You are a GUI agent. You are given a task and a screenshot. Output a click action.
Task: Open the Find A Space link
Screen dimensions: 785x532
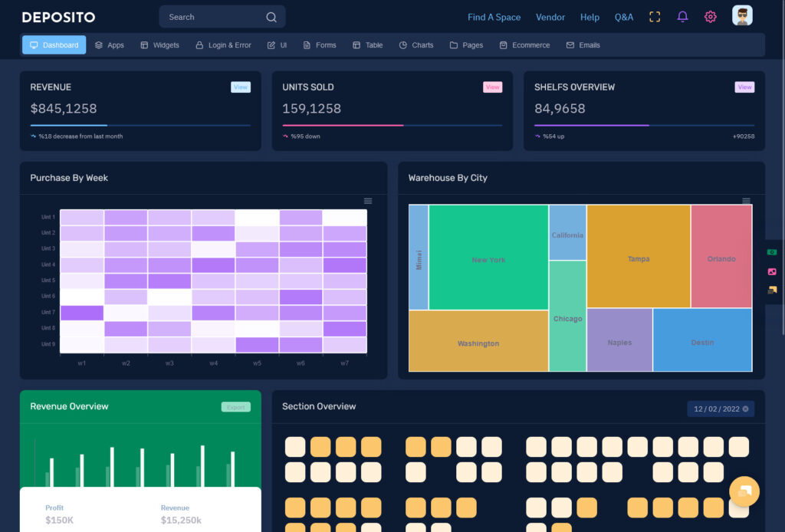[x=494, y=16]
